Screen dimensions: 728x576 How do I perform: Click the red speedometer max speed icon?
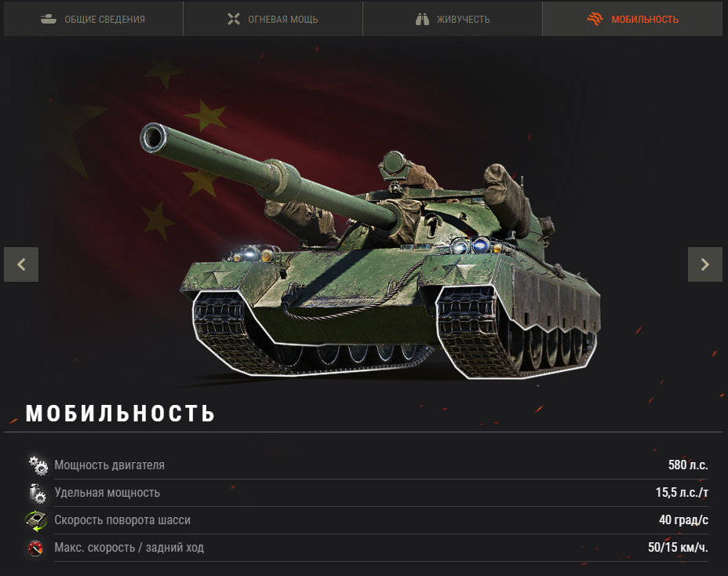tap(35, 548)
